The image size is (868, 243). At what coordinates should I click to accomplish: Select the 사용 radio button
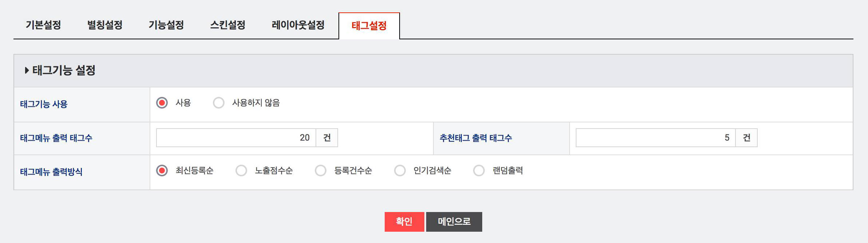click(162, 103)
